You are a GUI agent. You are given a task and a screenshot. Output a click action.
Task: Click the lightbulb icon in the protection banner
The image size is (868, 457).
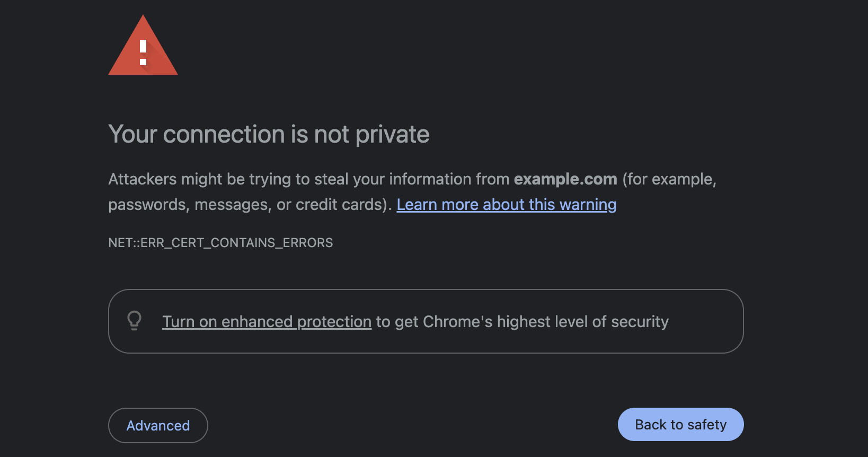pyautogui.click(x=135, y=321)
